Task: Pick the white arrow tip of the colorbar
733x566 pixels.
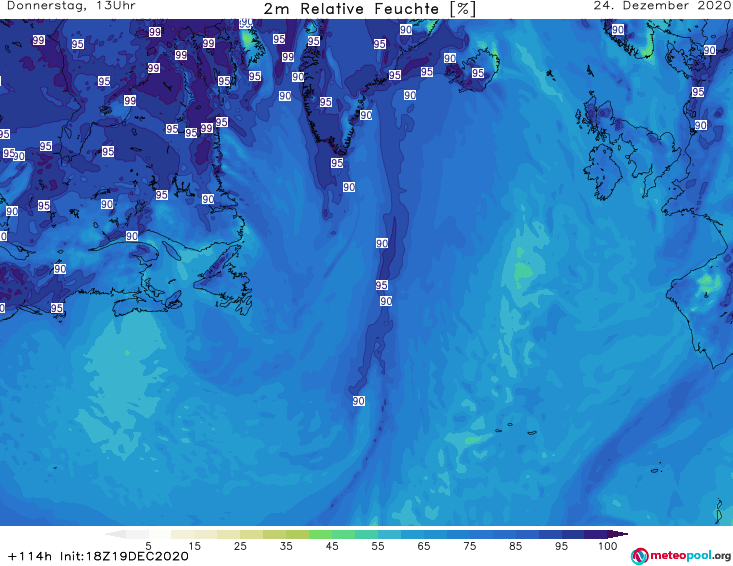Action: tap(115, 534)
